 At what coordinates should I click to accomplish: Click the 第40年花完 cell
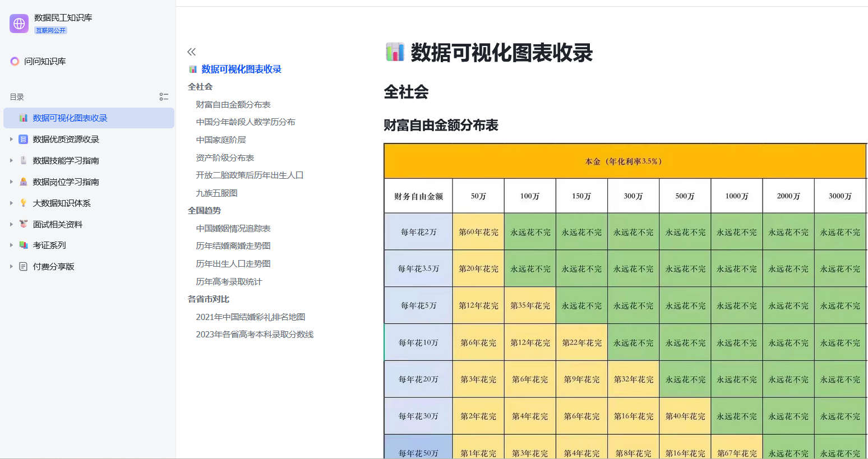coord(685,416)
